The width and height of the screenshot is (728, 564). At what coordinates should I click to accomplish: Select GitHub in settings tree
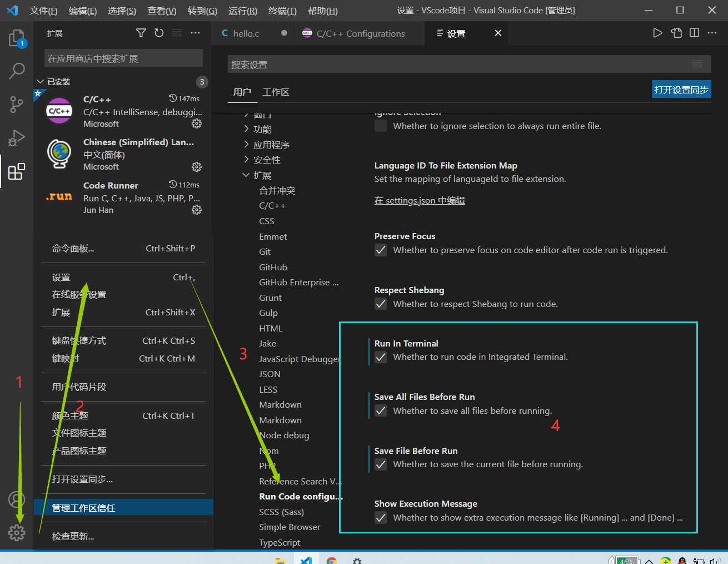pyautogui.click(x=273, y=267)
